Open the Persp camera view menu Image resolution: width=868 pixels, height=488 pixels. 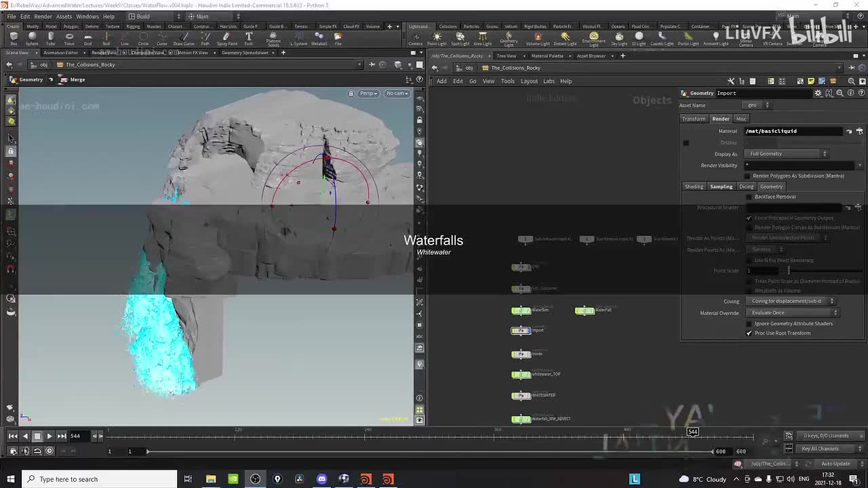click(x=368, y=94)
